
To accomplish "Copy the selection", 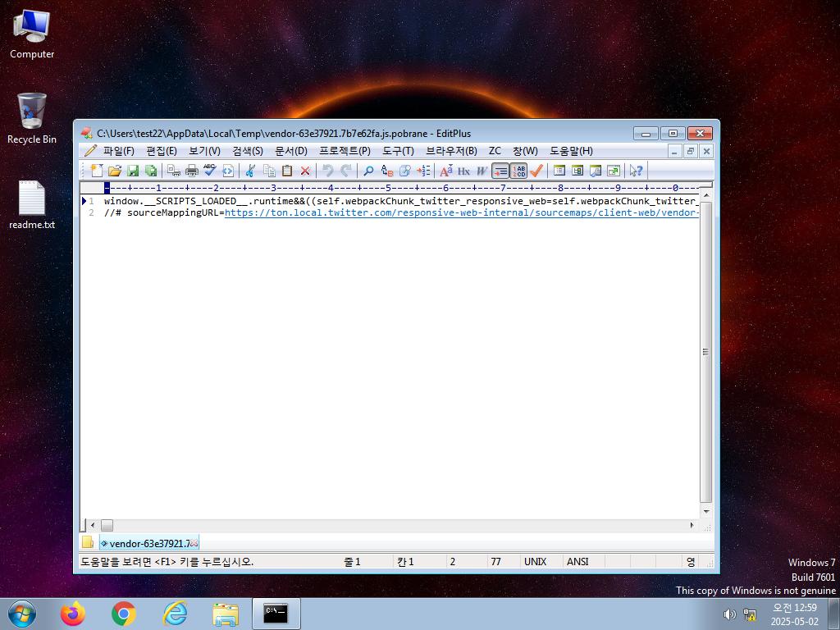I will pyautogui.click(x=269, y=171).
